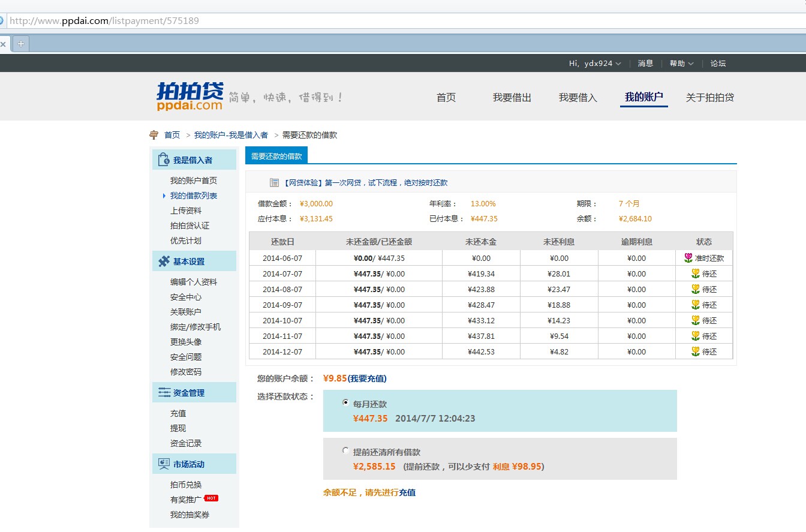806x532 pixels.
Task: Click the yellow tulip icon for 2014-07-07
Action: (x=695, y=273)
